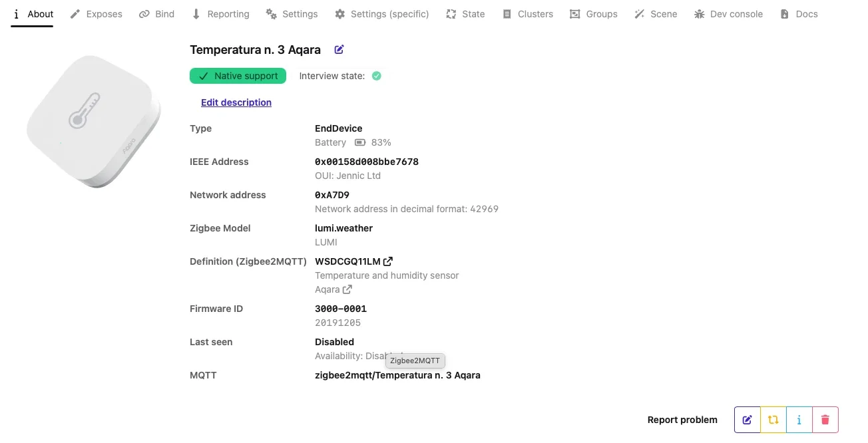Open the Bind tab

click(156, 14)
